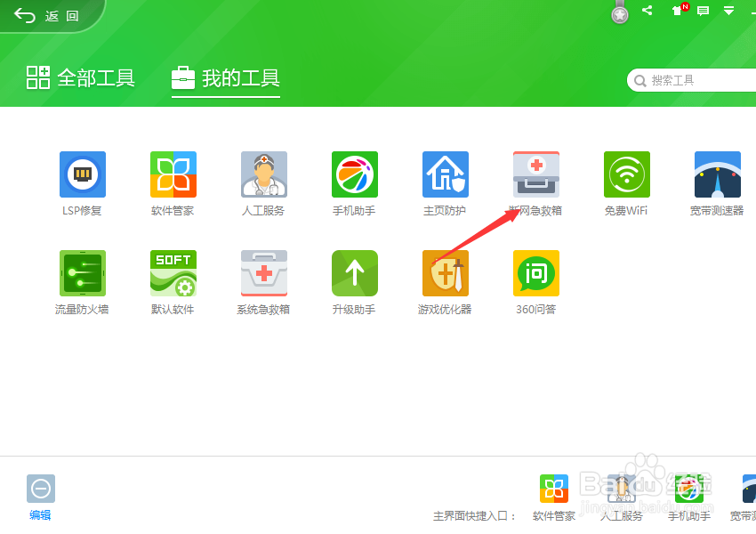Click the 软件管家 shortcut in bottom bar

[x=553, y=489]
